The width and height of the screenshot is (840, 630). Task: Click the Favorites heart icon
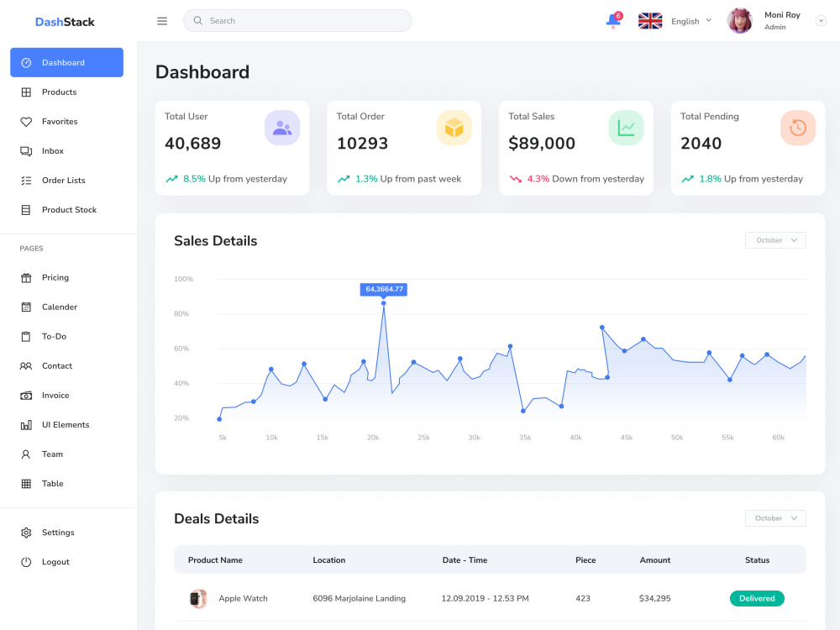click(26, 122)
